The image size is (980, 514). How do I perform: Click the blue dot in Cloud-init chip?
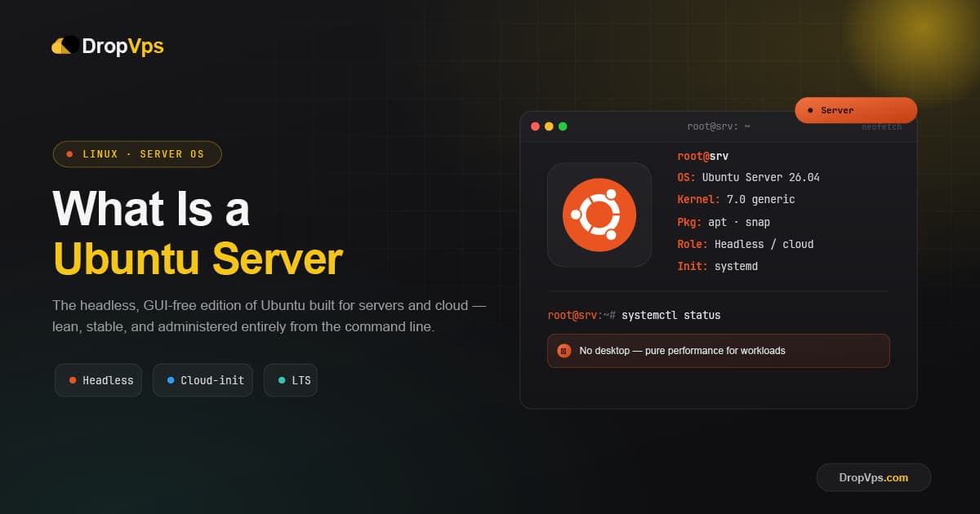tap(171, 380)
